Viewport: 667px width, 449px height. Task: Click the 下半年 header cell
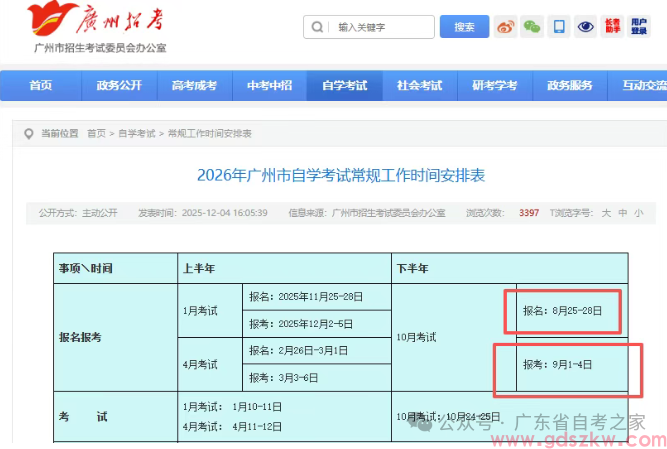tap(510, 268)
